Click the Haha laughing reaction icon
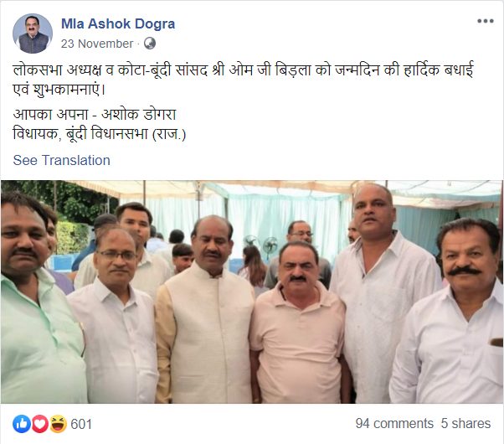 tap(58, 424)
